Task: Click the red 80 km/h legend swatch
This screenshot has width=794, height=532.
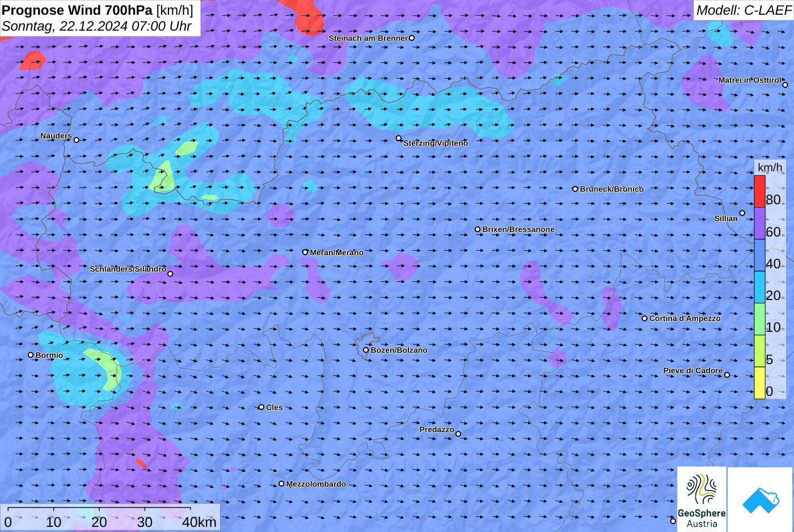Action: pos(759,192)
